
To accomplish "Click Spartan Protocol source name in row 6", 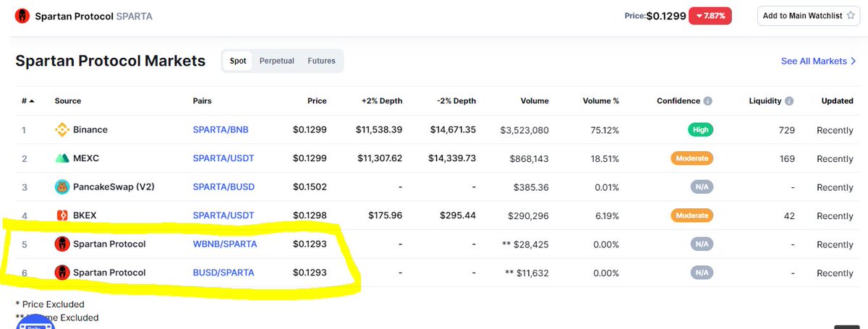I will click(x=109, y=273).
